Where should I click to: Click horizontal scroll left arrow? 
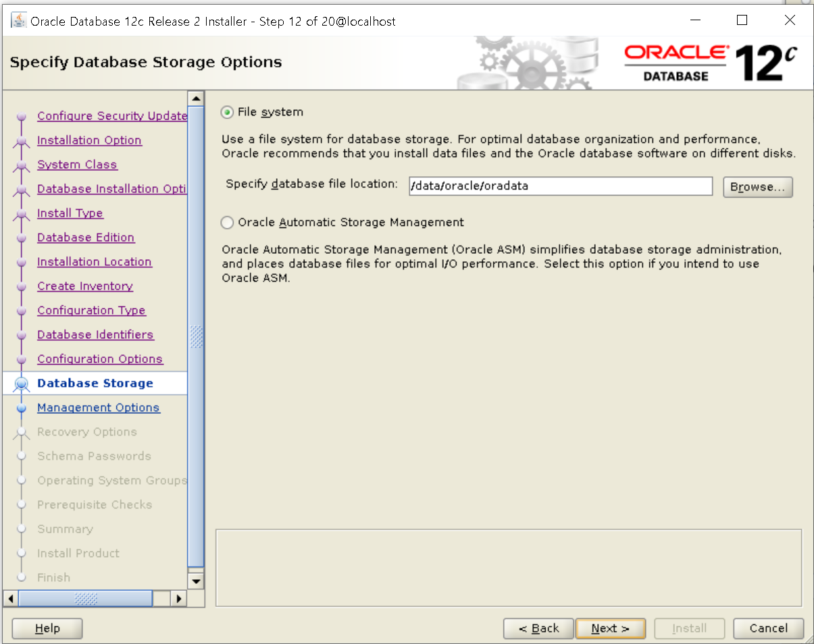(11, 598)
